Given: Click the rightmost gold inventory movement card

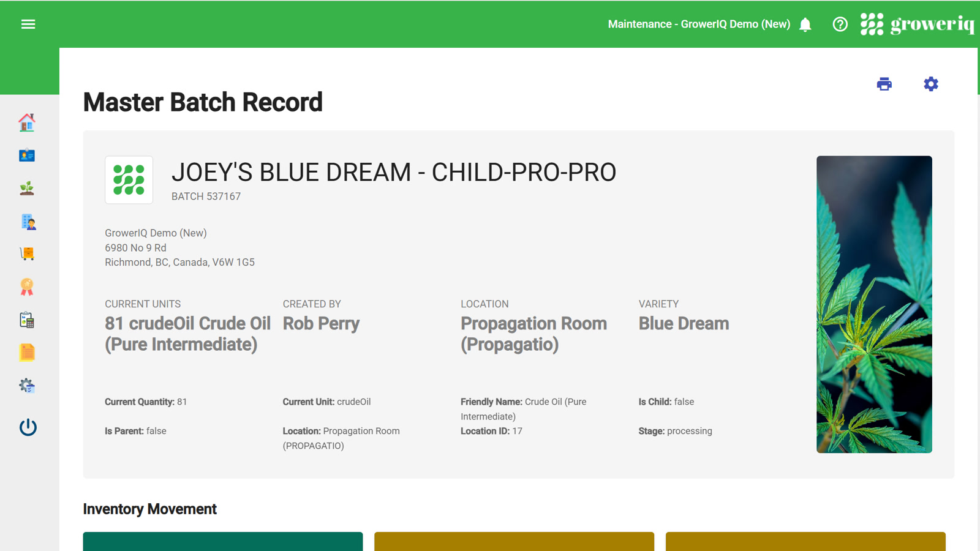Looking at the screenshot, I should (x=805, y=541).
